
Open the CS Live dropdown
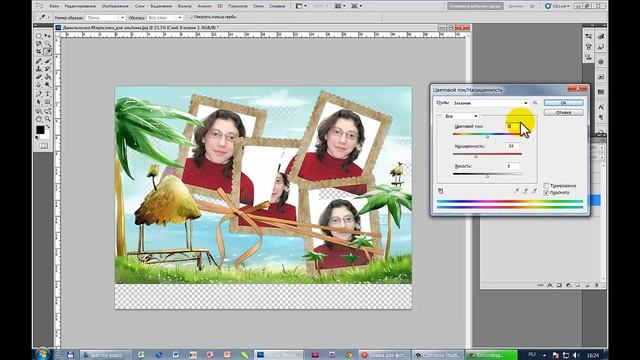[558, 6]
